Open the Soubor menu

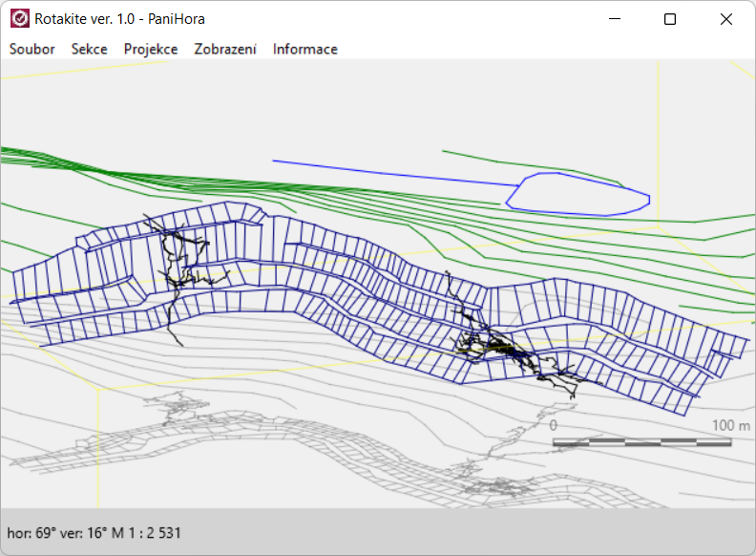(x=31, y=50)
